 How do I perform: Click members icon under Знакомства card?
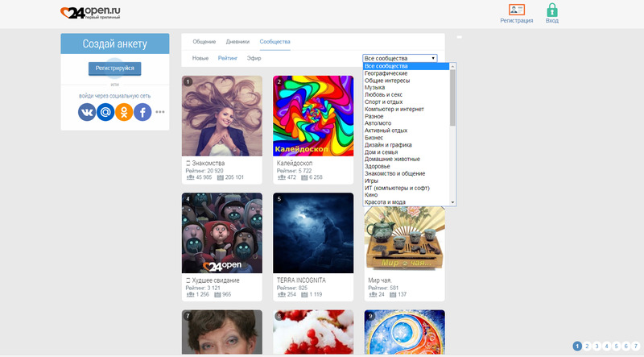click(x=190, y=177)
